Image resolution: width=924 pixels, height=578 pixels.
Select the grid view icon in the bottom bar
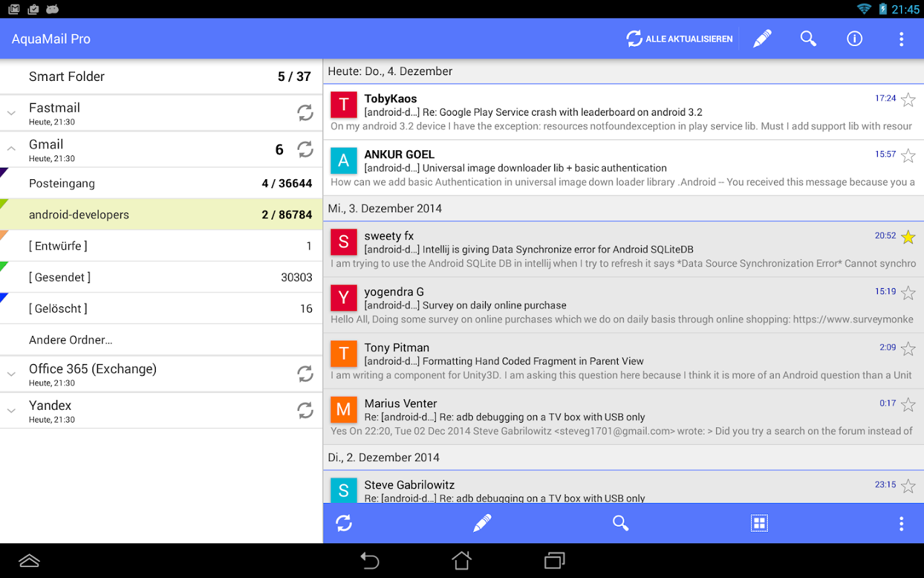click(759, 523)
